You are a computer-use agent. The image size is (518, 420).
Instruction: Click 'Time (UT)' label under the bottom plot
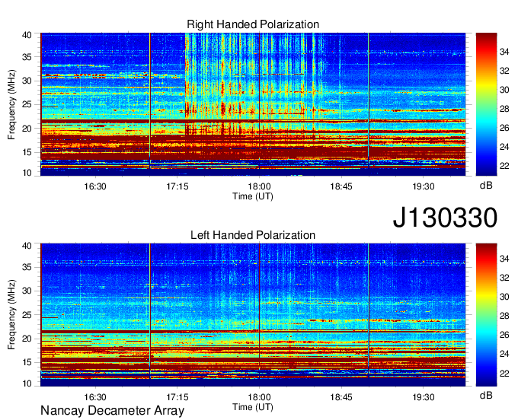[x=253, y=407]
